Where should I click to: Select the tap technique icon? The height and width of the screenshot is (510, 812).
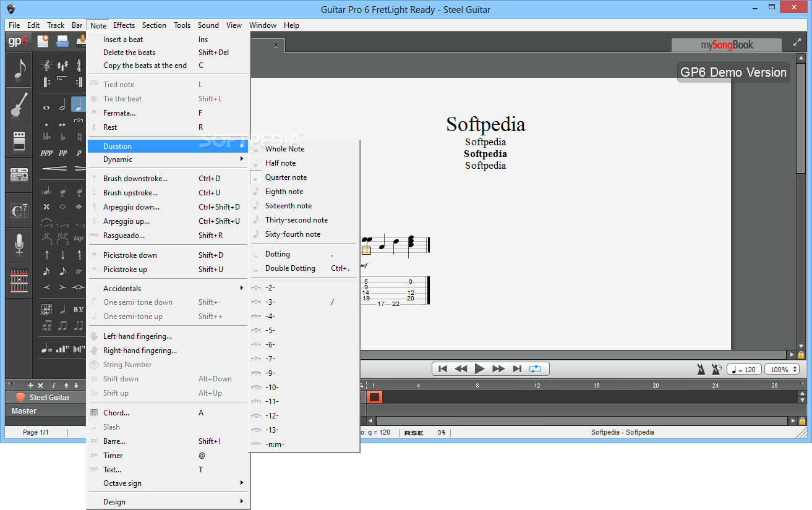79,238
